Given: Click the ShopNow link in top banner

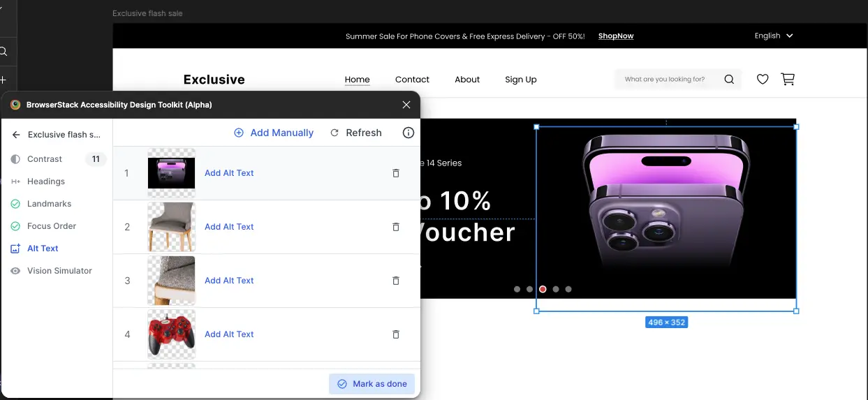Looking at the screenshot, I should point(616,36).
